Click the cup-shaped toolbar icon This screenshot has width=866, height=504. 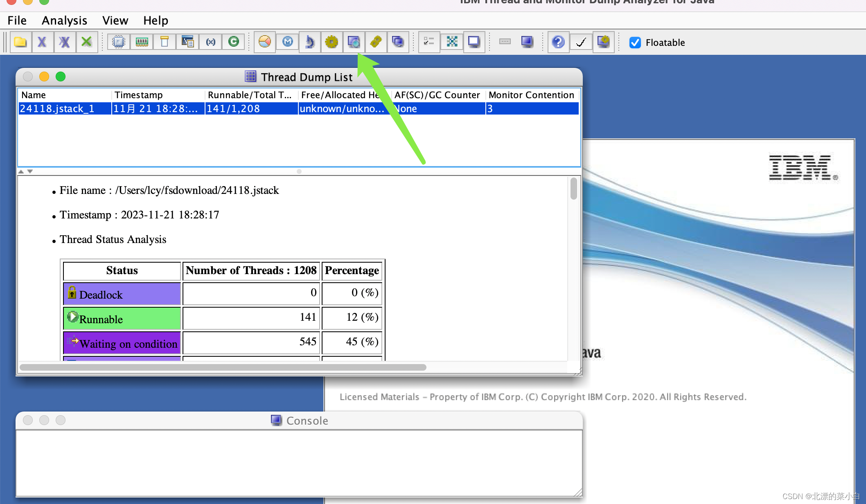[x=165, y=42]
